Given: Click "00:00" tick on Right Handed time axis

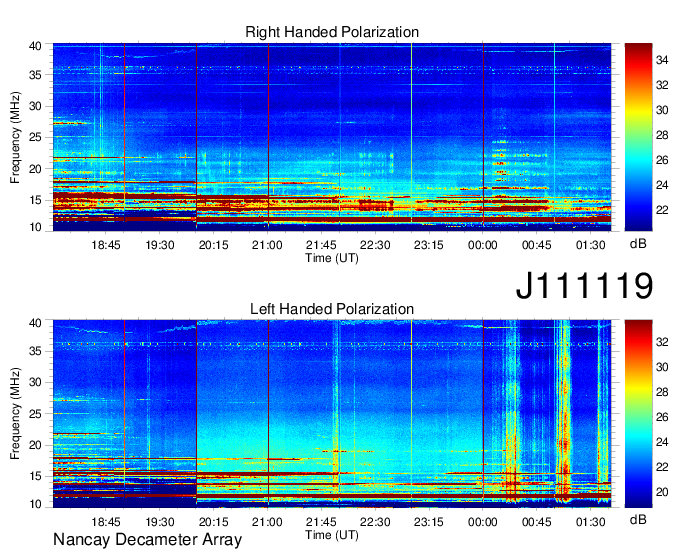Looking at the screenshot, I should [x=483, y=245].
